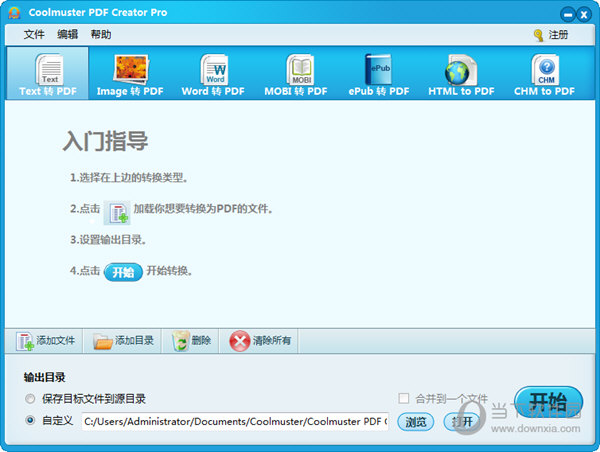Click the 入门指导 heading
The image size is (600, 452).
[x=105, y=141]
